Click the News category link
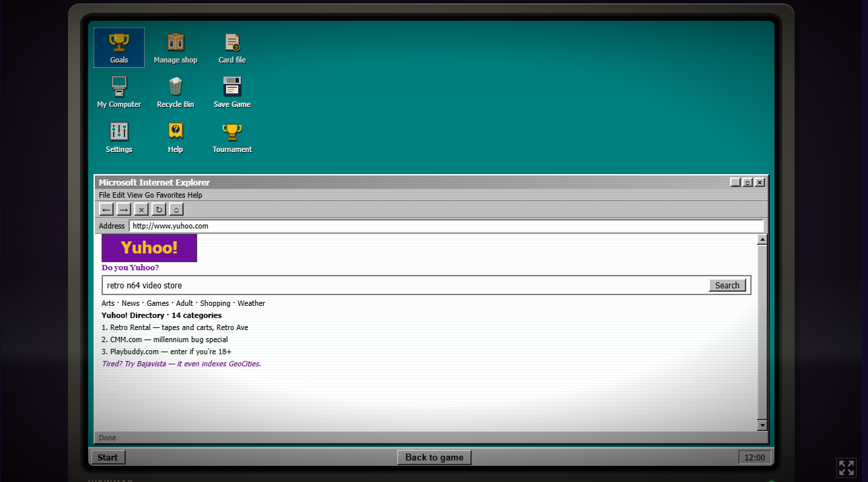 (x=131, y=303)
